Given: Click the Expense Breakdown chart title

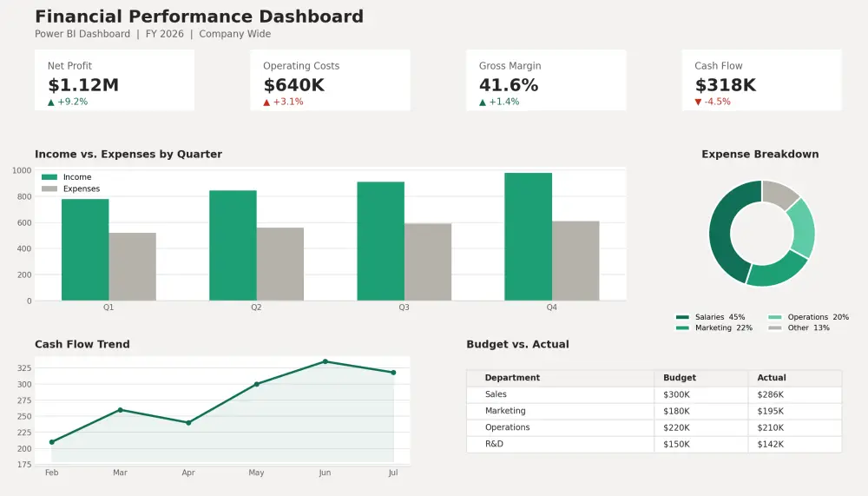Looking at the screenshot, I should [760, 155].
